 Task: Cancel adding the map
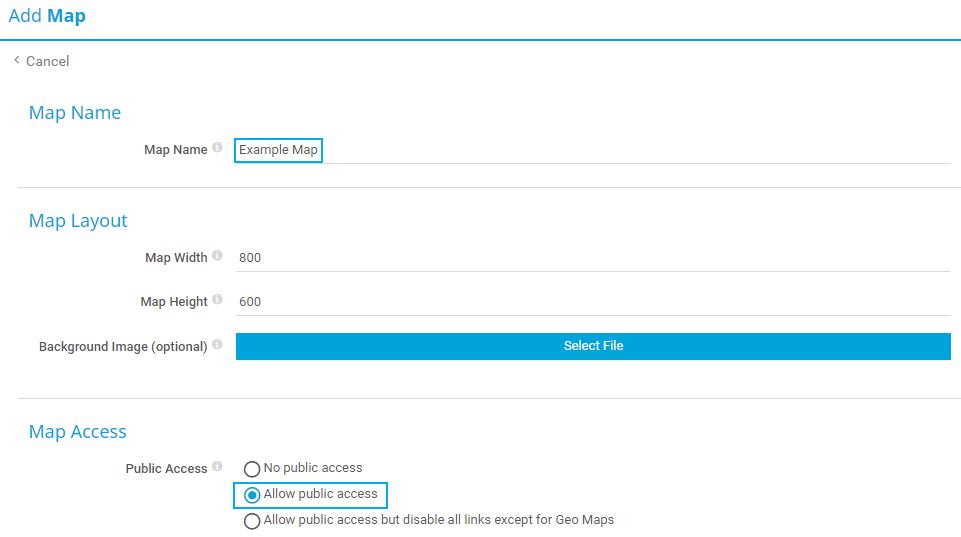47,62
